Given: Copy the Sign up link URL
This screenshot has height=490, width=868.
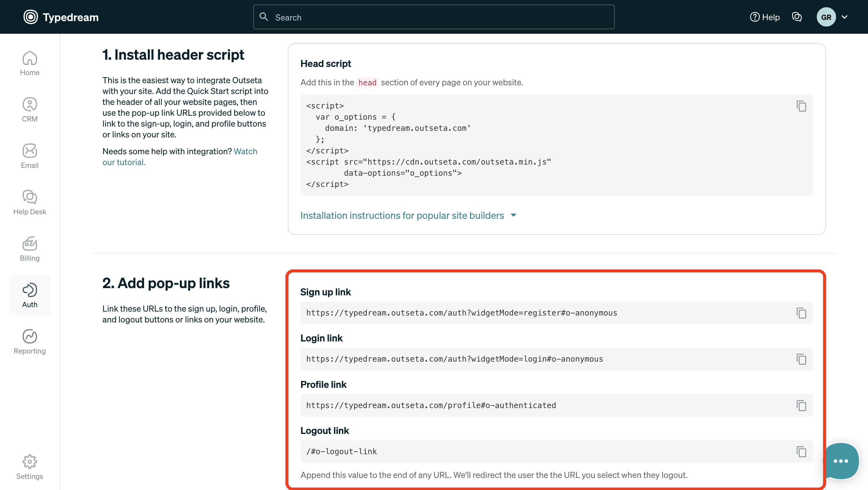Looking at the screenshot, I should point(801,313).
